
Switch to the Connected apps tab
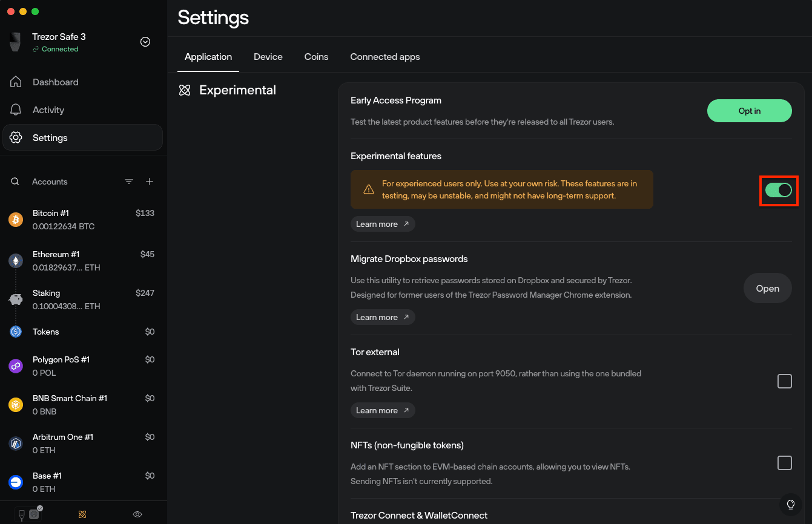pos(385,57)
